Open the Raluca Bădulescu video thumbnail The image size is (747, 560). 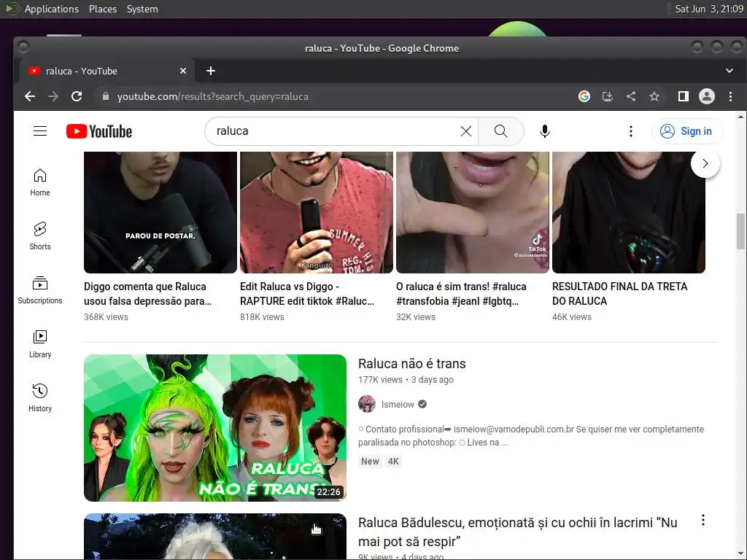pyautogui.click(x=215, y=536)
